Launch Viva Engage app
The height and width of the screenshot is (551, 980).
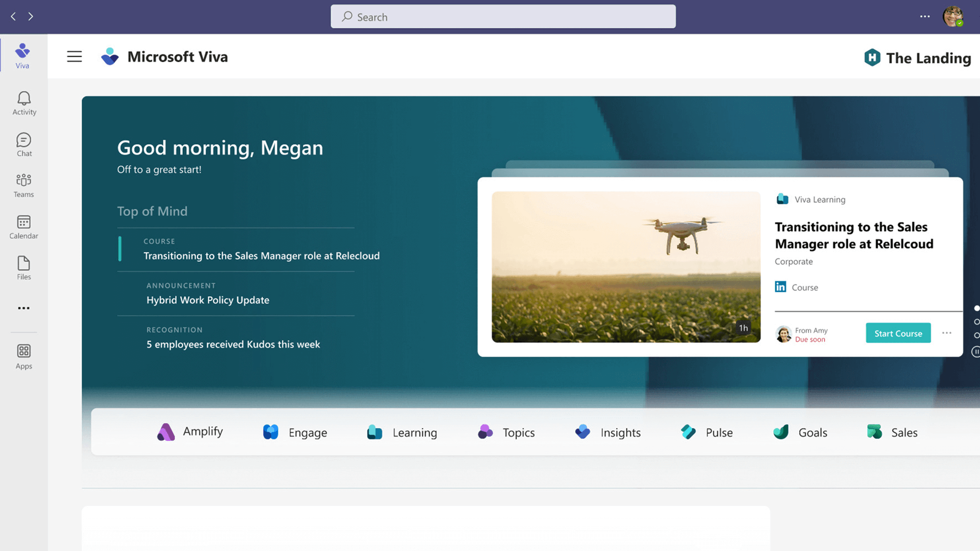click(295, 432)
